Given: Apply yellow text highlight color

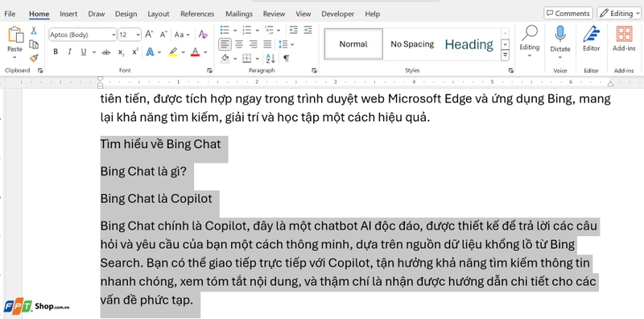Looking at the screenshot, I should click(173, 52).
